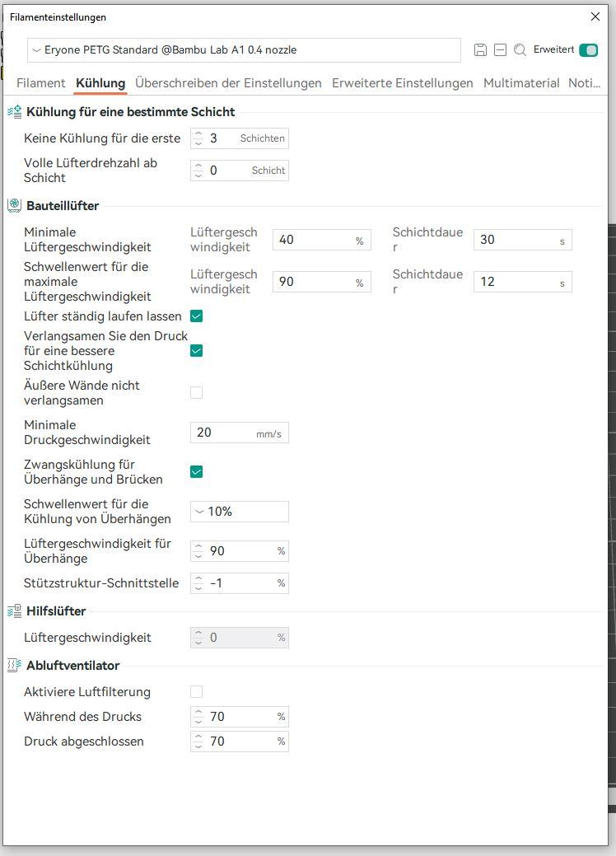Open the Eryone PETG Standard preset dropdown
This screenshot has height=856, width=616.
click(244, 50)
